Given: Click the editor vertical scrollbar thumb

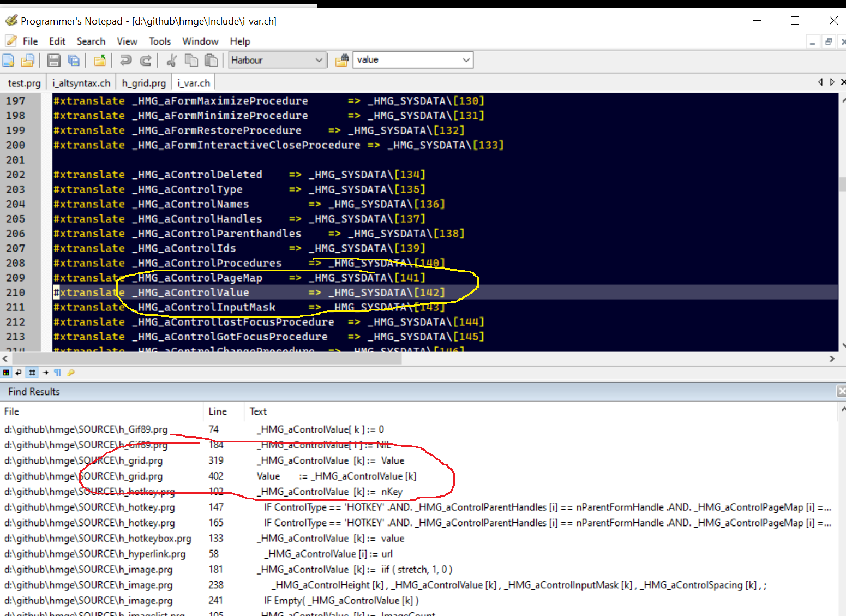Looking at the screenshot, I should coord(843,184).
